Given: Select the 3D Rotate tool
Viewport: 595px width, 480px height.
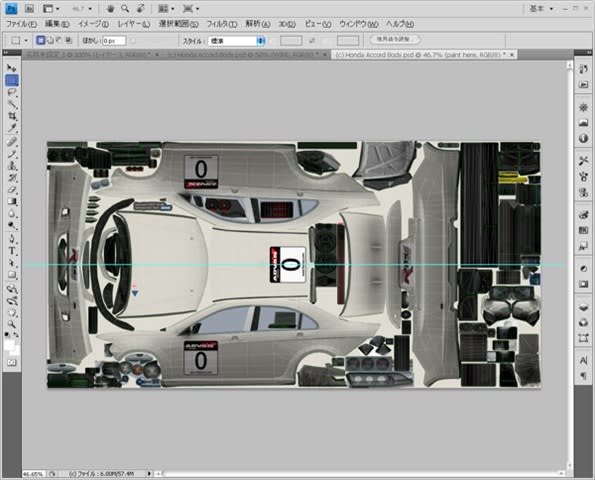Looking at the screenshot, I should 12,289.
